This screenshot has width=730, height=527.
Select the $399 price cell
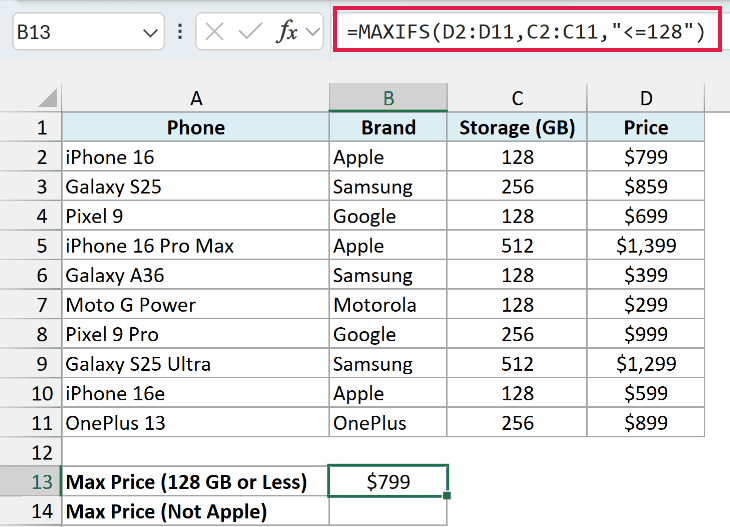click(x=646, y=275)
